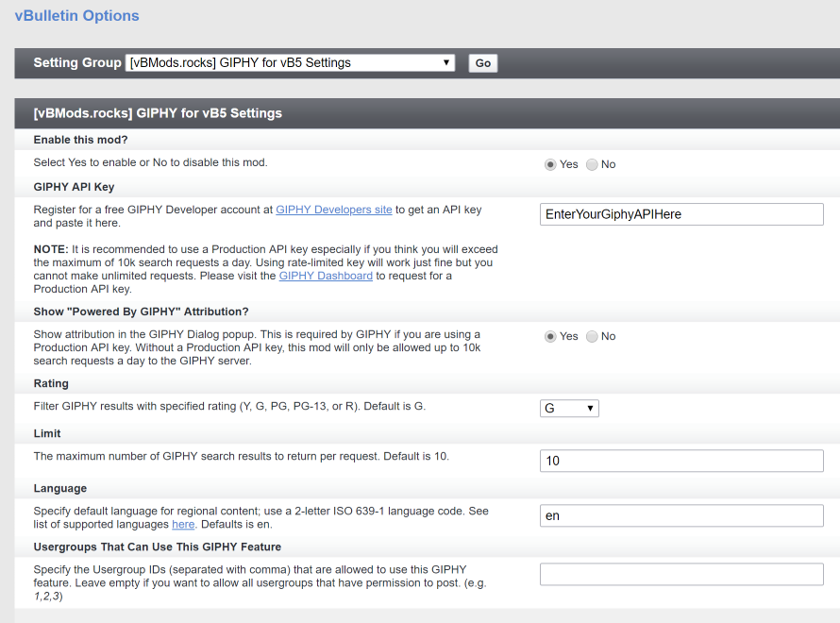Follow the 'here' supported languages link
Image resolution: width=840 pixels, height=623 pixels.
[183, 524]
